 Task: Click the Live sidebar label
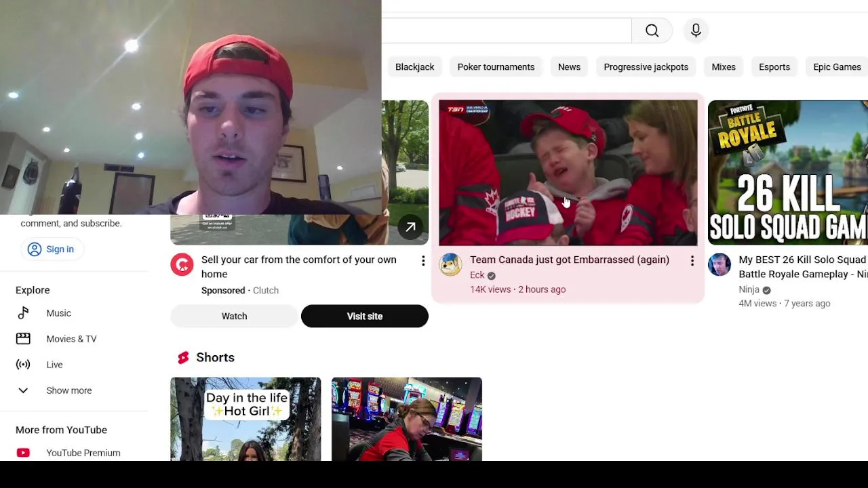point(54,365)
